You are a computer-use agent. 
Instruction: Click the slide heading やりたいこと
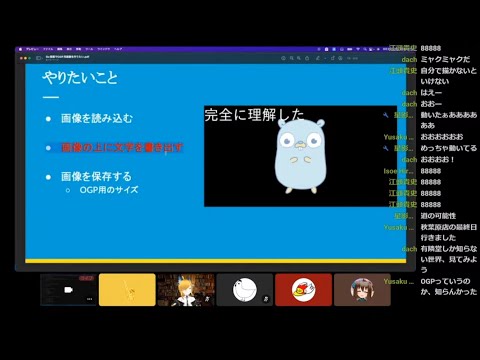pyautogui.click(x=80, y=78)
